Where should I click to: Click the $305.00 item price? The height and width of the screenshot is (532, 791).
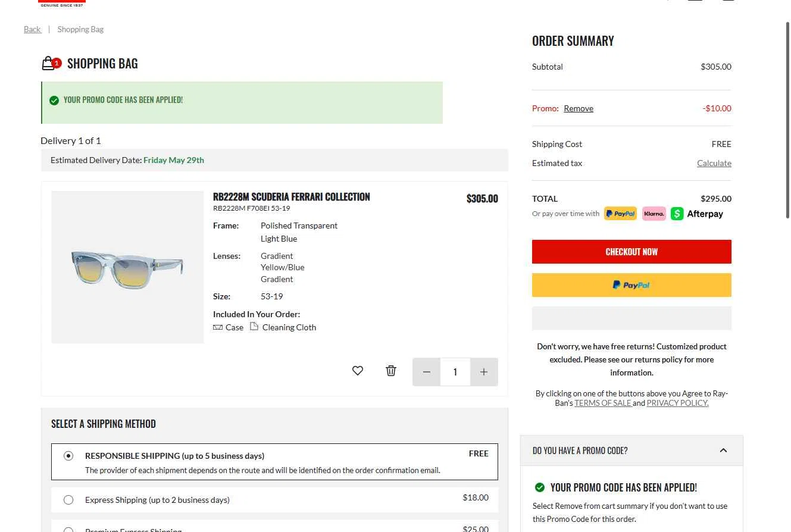point(482,199)
